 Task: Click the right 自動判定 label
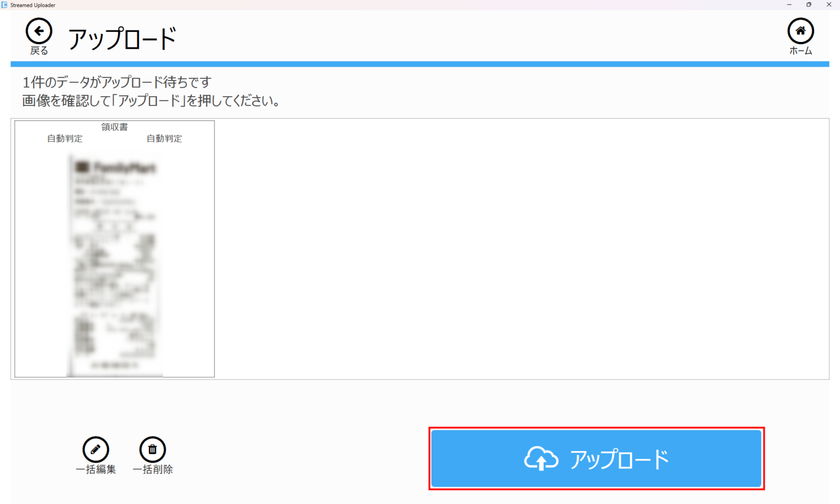pos(164,139)
